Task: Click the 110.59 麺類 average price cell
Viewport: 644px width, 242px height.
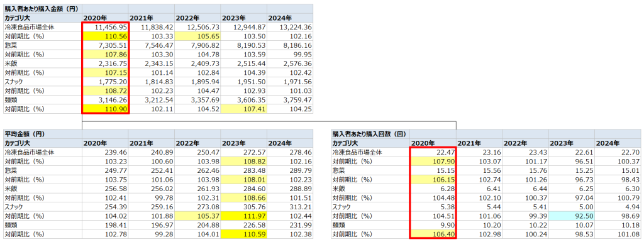Action: 243,235
